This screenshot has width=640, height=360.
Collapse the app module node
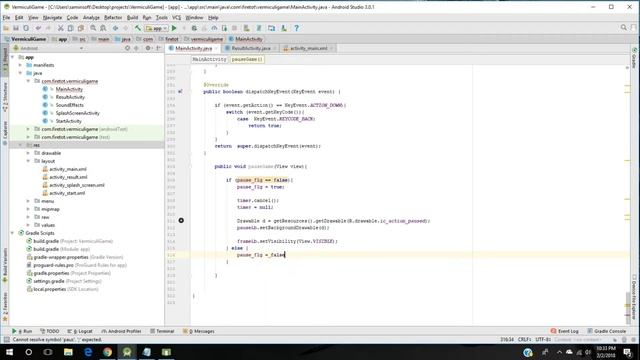13,57
